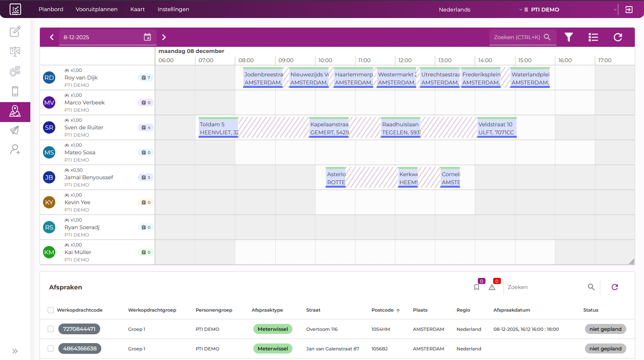Click the Afspraken search magnifier icon
This screenshot has width=644, height=360.
pyautogui.click(x=591, y=287)
